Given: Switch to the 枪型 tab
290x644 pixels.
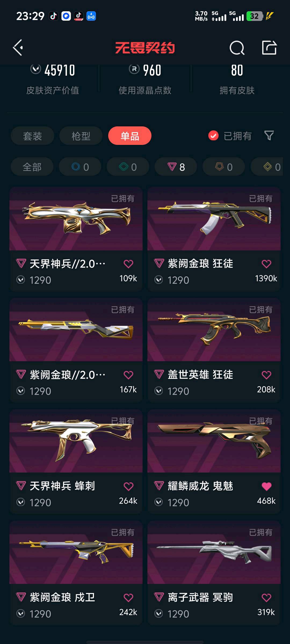Looking at the screenshot, I should coord(81,136).
